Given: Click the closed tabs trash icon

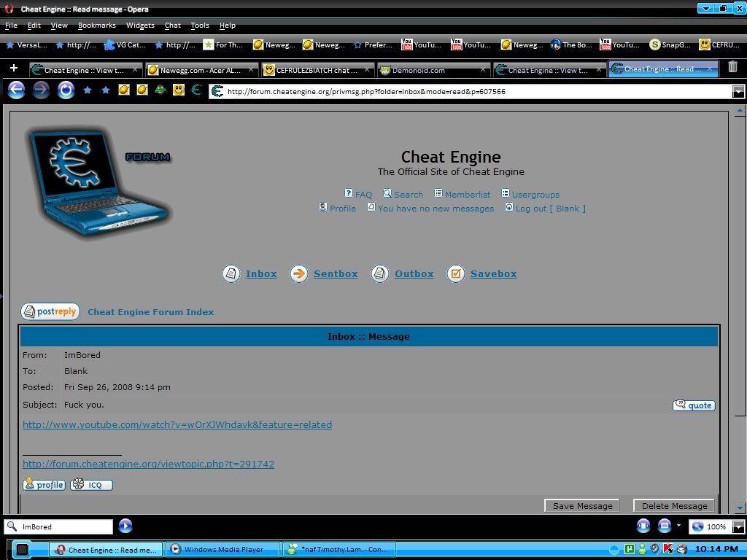Looking at the screenshot, I should (732, 68).
